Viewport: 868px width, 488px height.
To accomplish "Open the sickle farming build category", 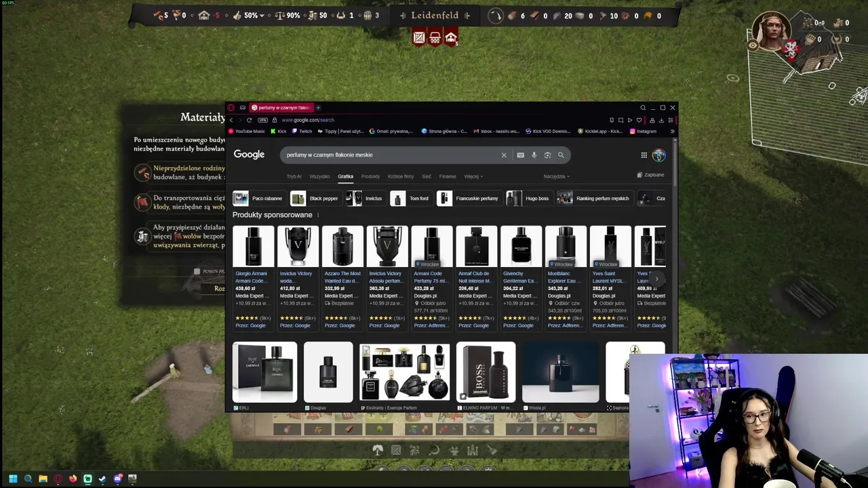I will [434, 449].
